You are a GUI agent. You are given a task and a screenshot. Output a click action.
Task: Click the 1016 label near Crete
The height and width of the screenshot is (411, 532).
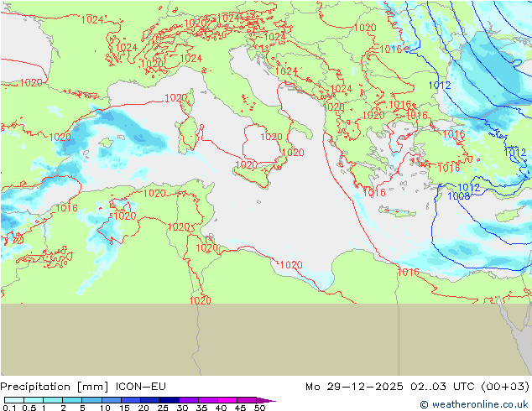(374, 193)
